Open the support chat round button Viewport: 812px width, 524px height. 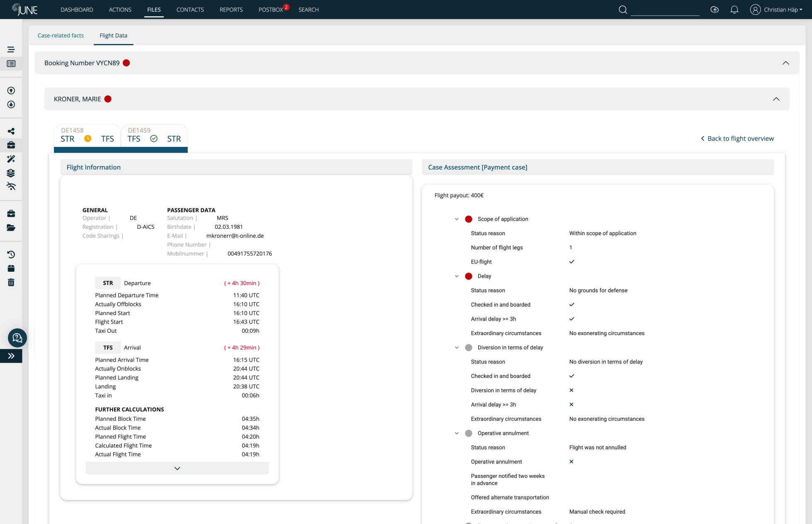point(17,338)
